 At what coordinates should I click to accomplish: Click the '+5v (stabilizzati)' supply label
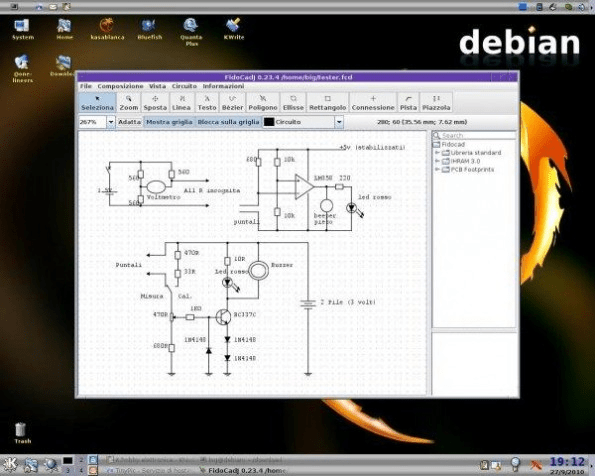[x=372, y=147]
